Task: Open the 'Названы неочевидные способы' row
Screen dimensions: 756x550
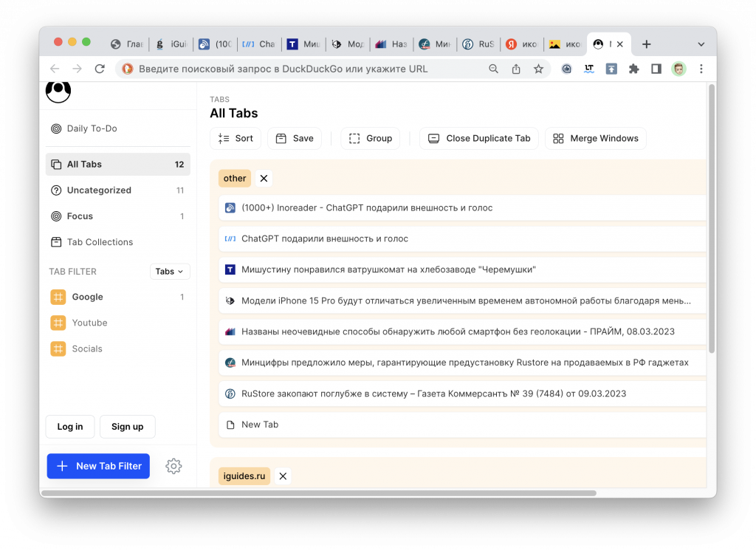Action: (x=463, y=332)
